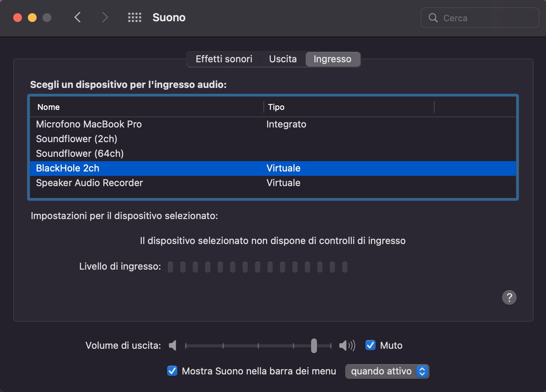This screenshot has height=392, width=546.
Task: Sort by the Nome column header
Action: click(x=147, y=107)
